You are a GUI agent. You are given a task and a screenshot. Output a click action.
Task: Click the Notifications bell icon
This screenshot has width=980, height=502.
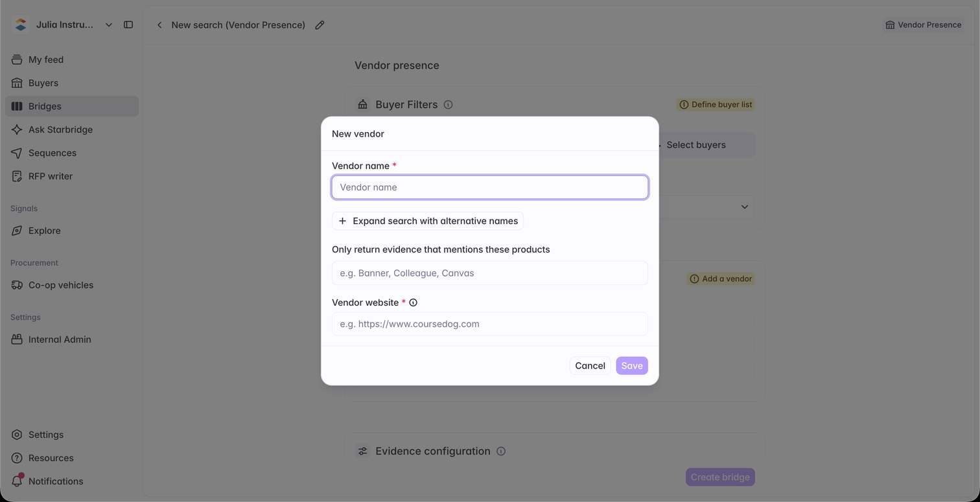point(17,481)
